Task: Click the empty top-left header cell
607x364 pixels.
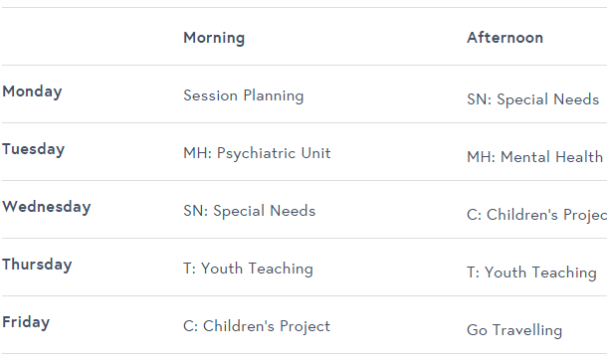Action: pos(91,37)
